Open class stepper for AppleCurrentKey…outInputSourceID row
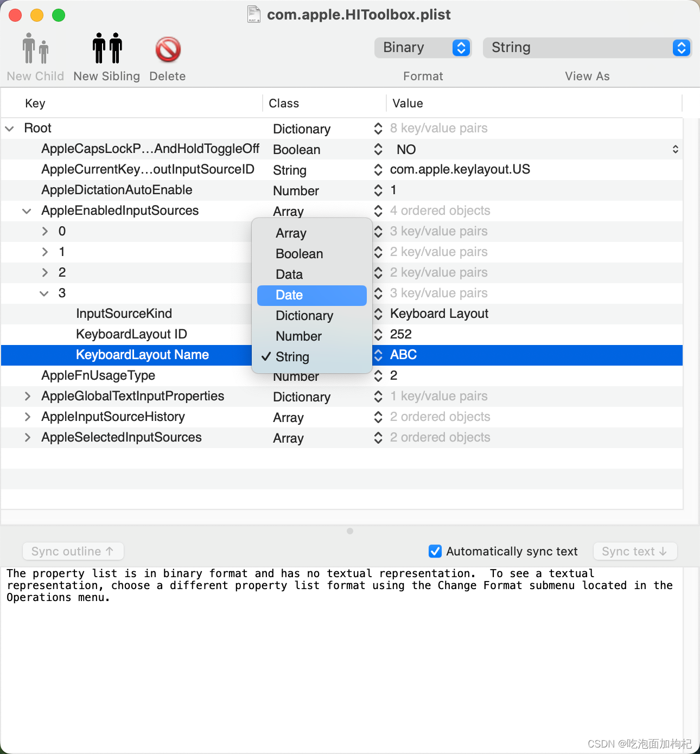 [x=378, y=170]
